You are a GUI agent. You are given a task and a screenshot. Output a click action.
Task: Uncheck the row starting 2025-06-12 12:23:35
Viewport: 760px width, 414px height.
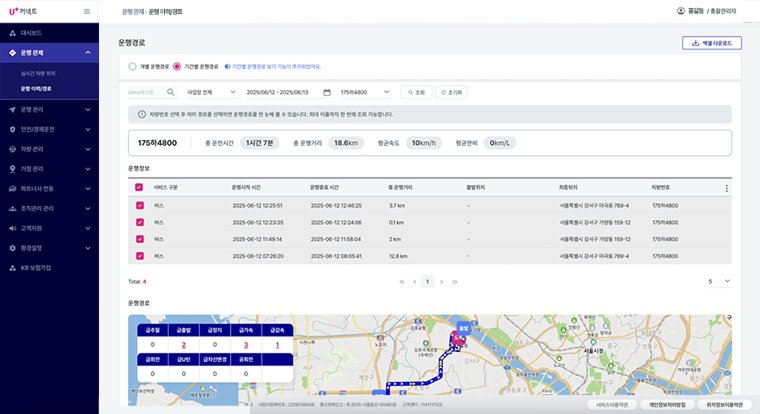(x=140, y=222)
